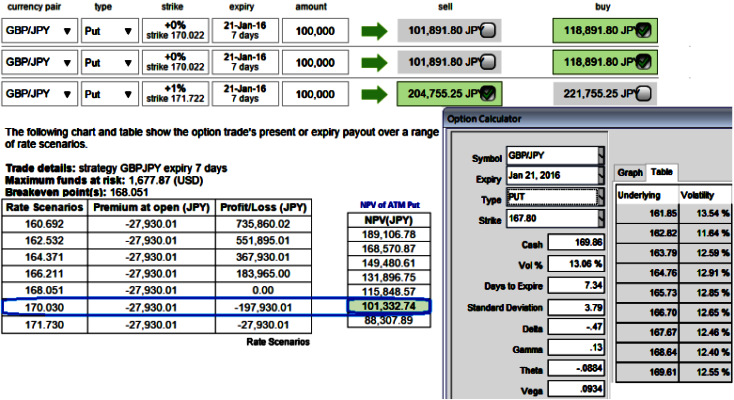734x400 pixels.
Task: Expand the Symbol GBP/JPY combo box in calculator
Action: [x=555, y=156]
